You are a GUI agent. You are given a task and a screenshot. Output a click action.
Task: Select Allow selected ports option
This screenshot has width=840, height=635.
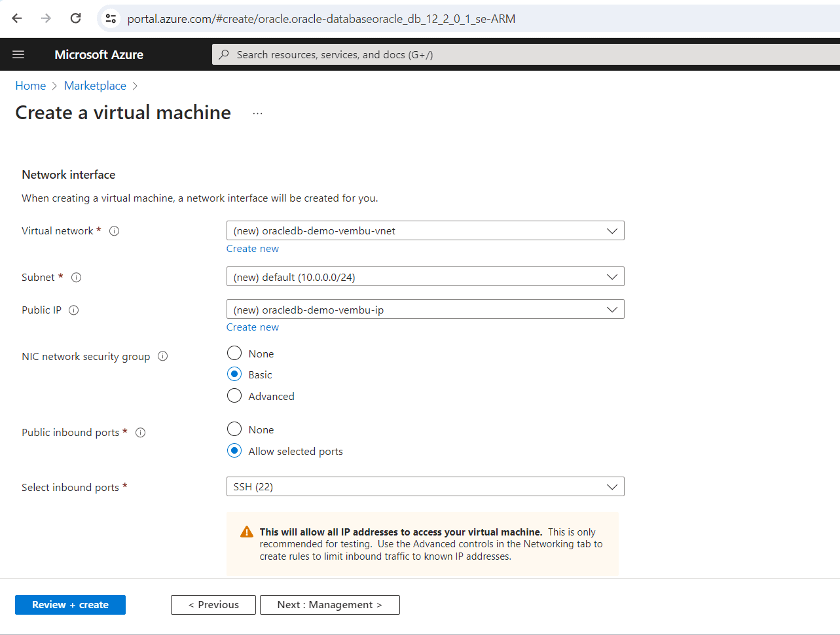(234, 451)
